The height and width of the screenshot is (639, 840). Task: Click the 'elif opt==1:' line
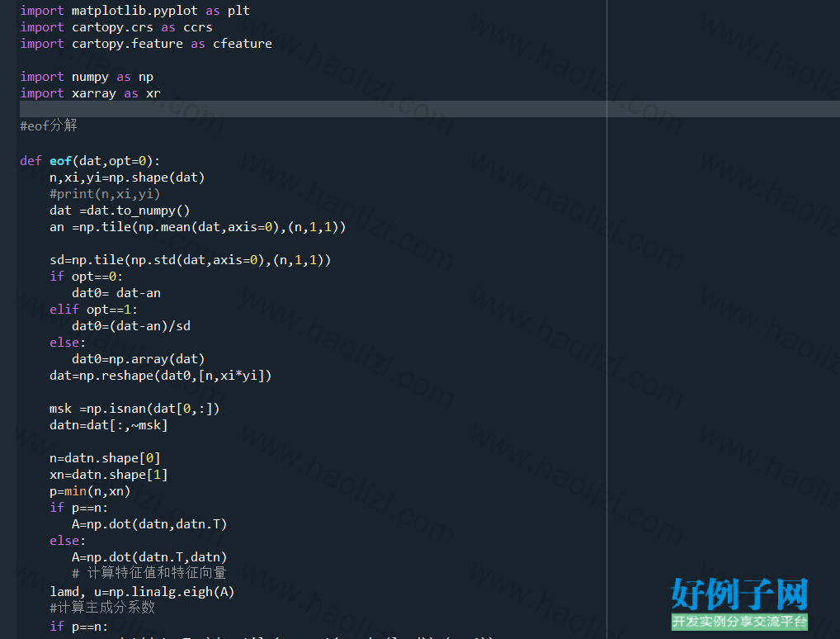point(94,310)
